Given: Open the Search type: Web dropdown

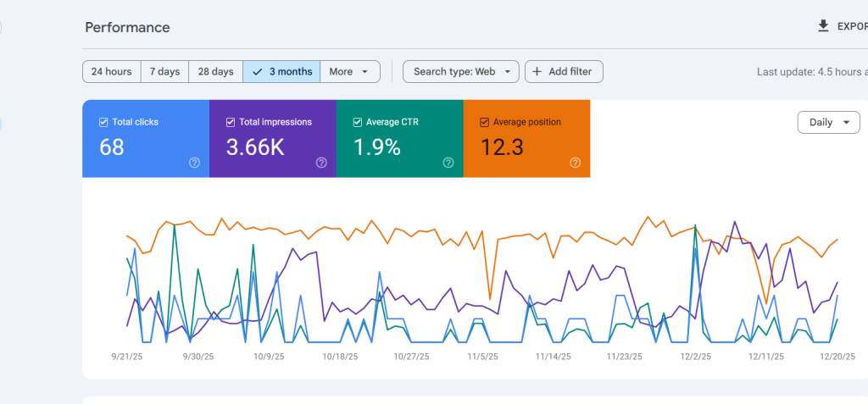Looking at the screenshot, I should (x=460, y=72).
